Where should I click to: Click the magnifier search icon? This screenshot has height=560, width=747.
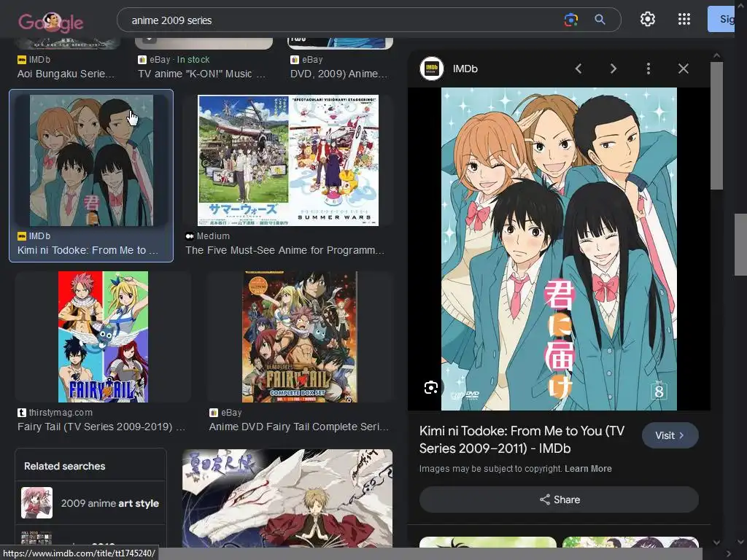pyautogui.click(x=600, y=20)
